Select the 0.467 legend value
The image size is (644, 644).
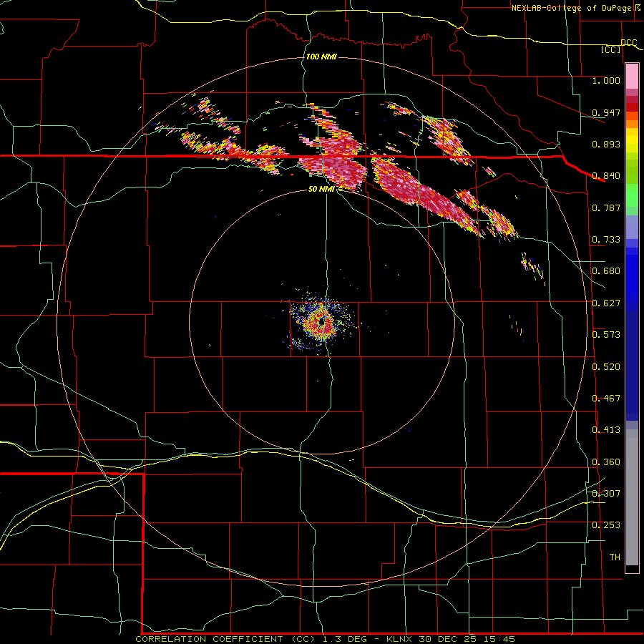[x=606, y=399]
